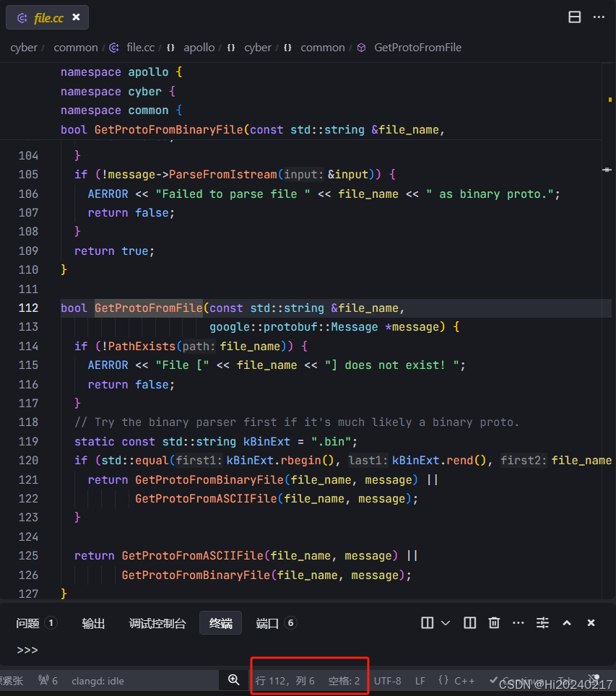Click the editor minimap scrollbar
This screenshot has width=616, height=696.
tap(607, 331)
